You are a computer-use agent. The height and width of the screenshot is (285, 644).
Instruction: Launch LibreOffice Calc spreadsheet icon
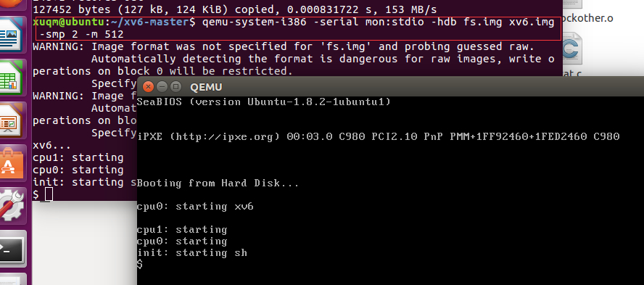tap(12, 78)
